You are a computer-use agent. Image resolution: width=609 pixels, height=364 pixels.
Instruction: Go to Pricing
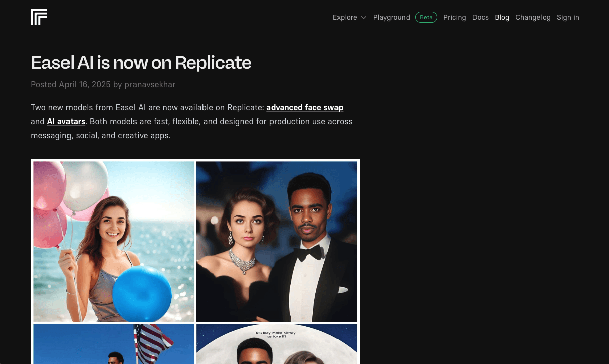[455, 17]
